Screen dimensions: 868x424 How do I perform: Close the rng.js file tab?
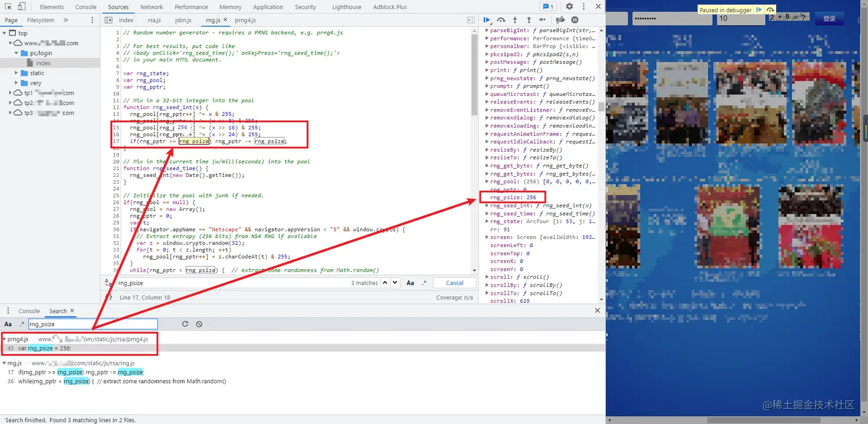[x=225, y=20]
